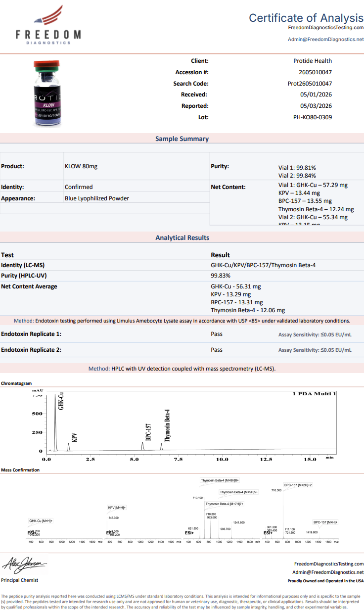This screenshot has width=364, height=610.
Task: Open the KLOW vial product photo
Action: point(47,93)
